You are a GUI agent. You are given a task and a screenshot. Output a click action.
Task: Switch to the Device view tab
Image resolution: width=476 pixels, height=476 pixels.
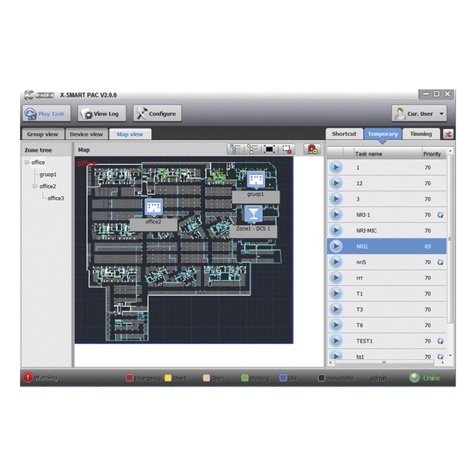(86, 134)
